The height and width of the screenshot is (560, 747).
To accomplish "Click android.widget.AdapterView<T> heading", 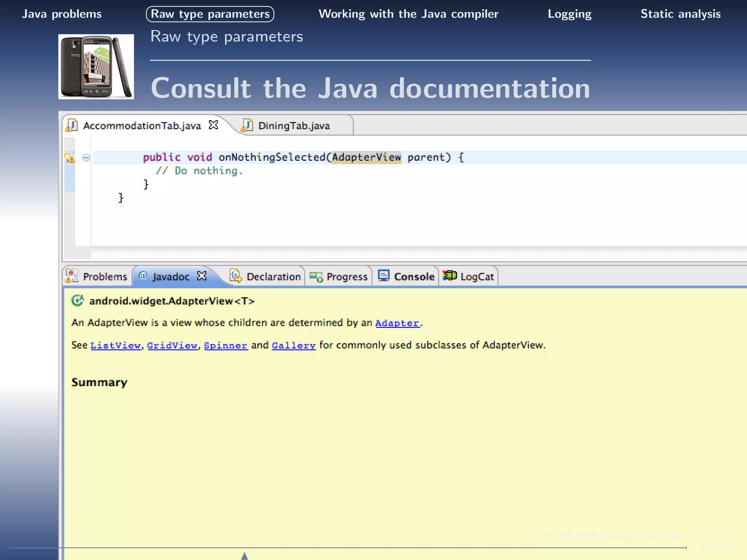I will pos(172,301).
